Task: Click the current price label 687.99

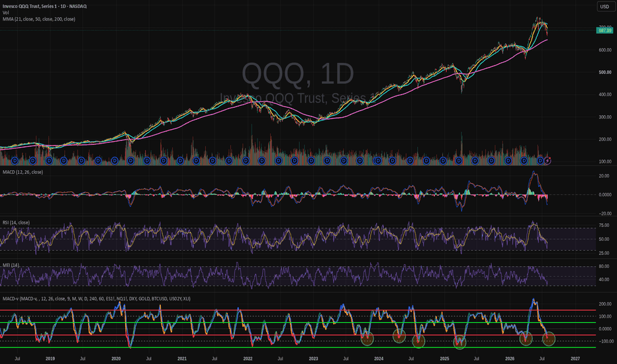Action: point(605,30)
